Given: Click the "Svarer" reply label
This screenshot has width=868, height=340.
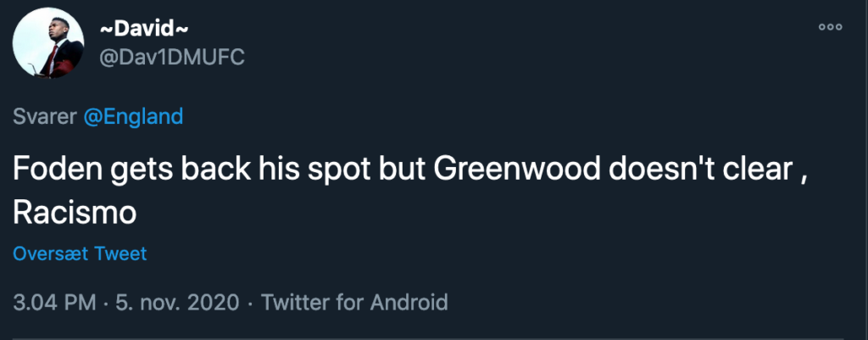Looking at the screenshot, I should 45,117.
